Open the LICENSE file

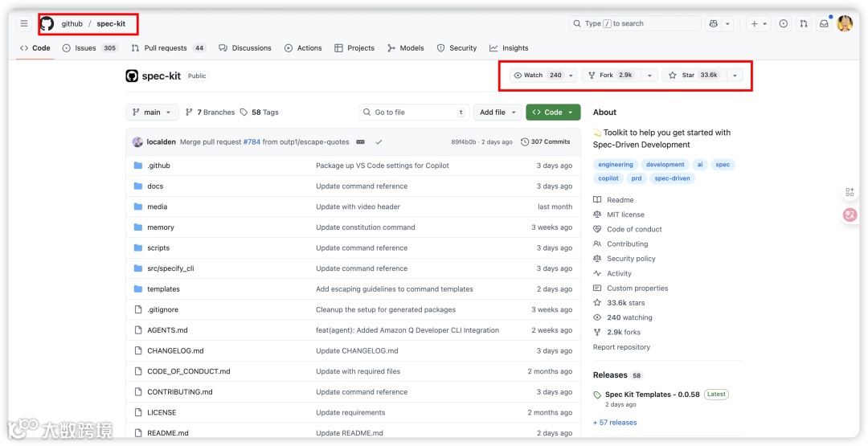coord(162,413)
